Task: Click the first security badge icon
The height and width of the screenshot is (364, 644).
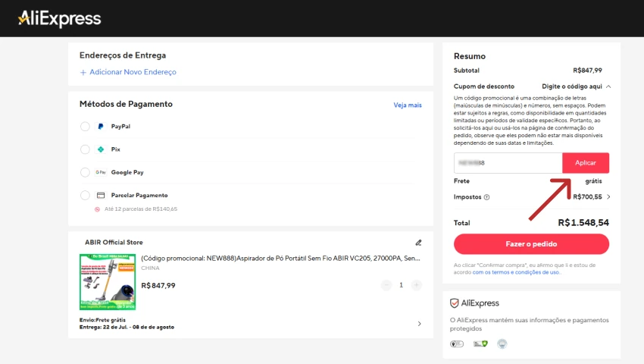Action: [x=457, y=344]
